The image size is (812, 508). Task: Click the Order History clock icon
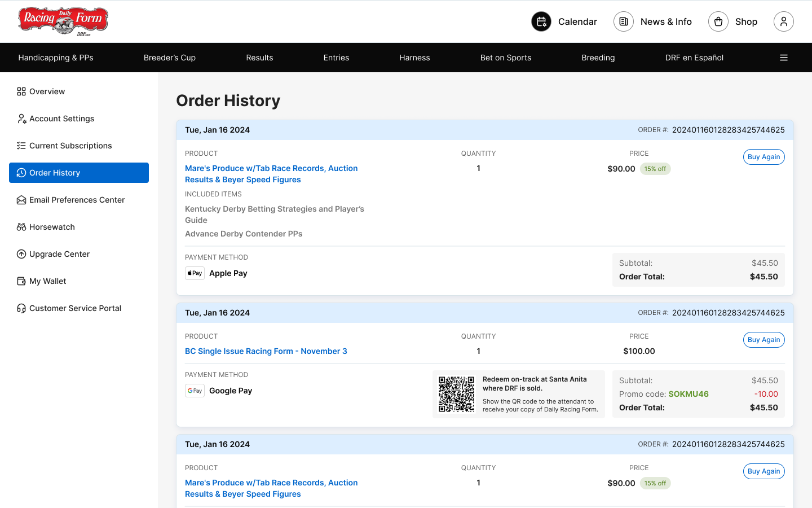click(21, 173)
